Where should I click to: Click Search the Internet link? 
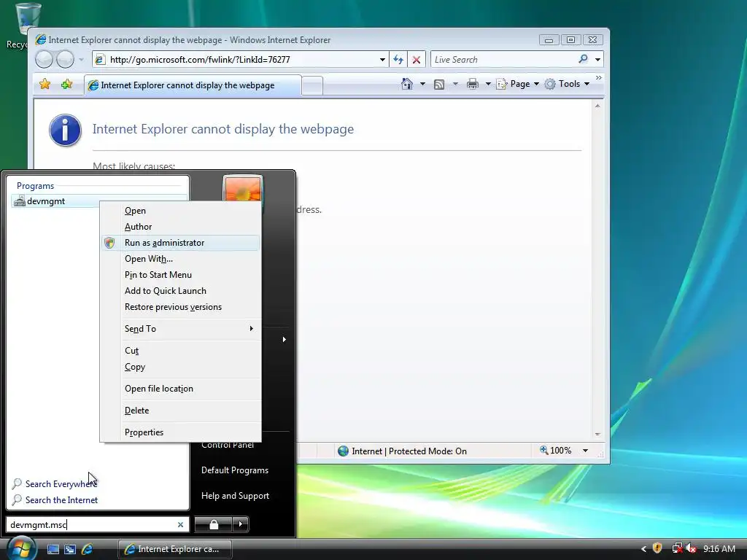pos(61,500)
